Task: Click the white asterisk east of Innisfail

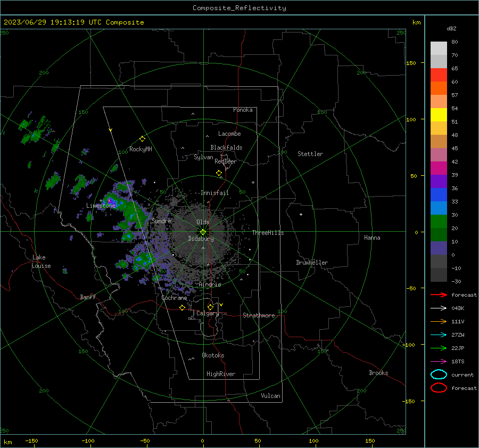Action: (253, 183)
